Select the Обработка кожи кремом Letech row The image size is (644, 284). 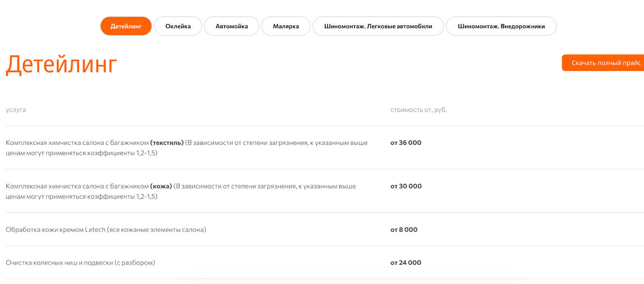coord(106,230)
